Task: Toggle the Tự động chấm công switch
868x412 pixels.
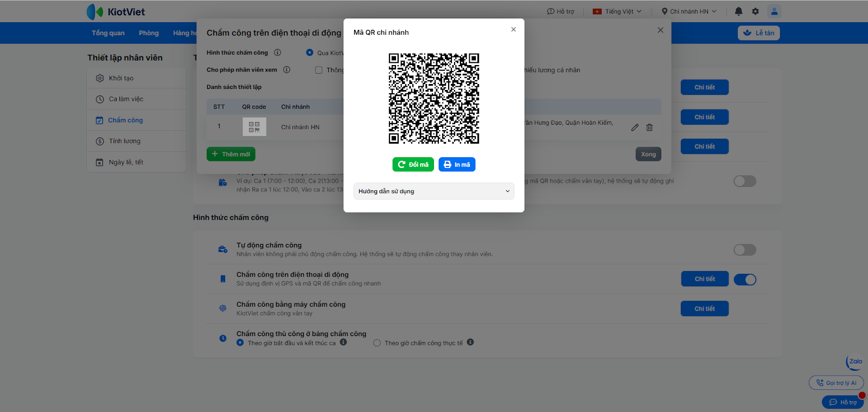Action: pos(745,250)
